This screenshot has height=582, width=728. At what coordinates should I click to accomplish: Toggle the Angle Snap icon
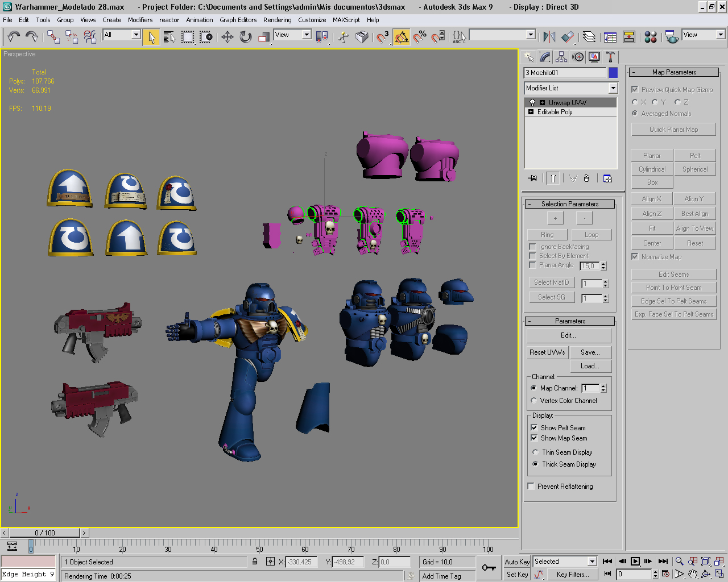click(x=401, y=37)
